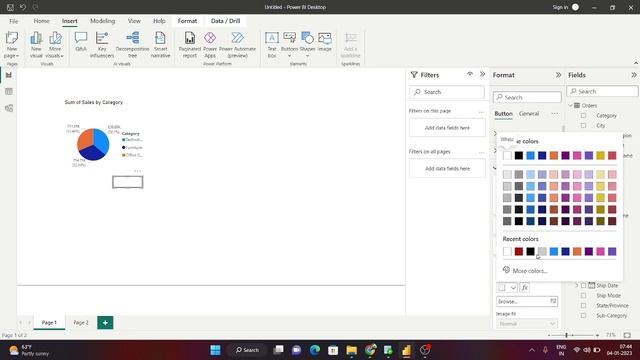Insert a Power Apps visual
The width and height of the screenshot is (640, 360).
pos(210,44)
